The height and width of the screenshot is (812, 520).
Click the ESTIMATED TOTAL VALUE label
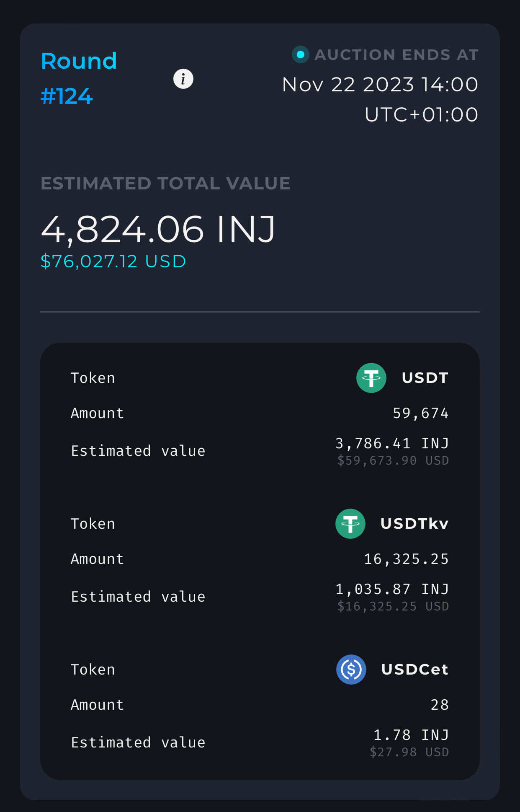click(165, 184)
